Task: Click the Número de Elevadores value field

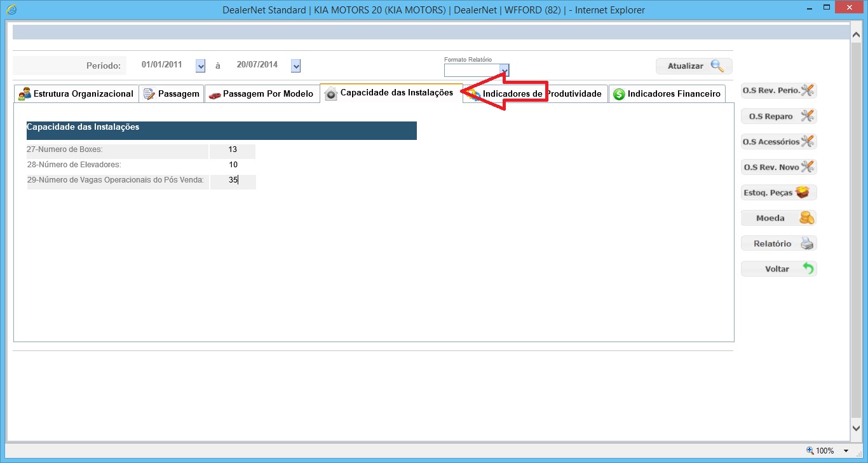Action: tap(233, 165)
